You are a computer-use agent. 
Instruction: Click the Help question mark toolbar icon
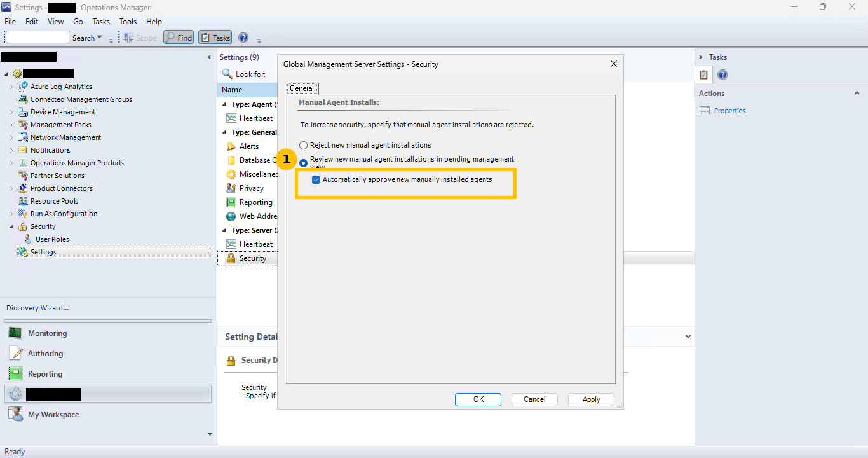pyautogui.click(x=243, y=38)
